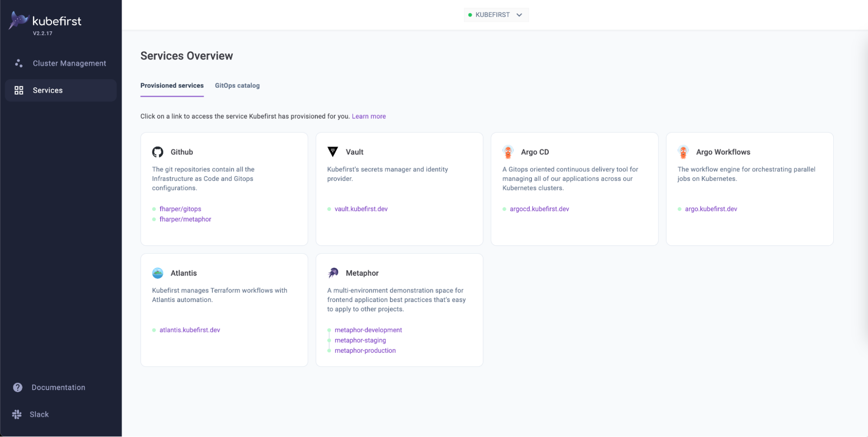Click the Services Overview heading
This screenshot has height=437, width=868.
point(187,56)
